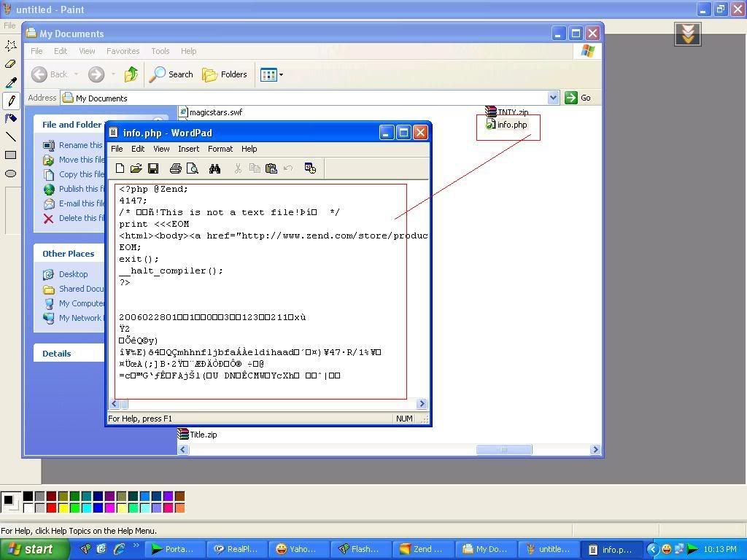Open WordPad's Format menu
Screen dimensions: 747x560
220,149
